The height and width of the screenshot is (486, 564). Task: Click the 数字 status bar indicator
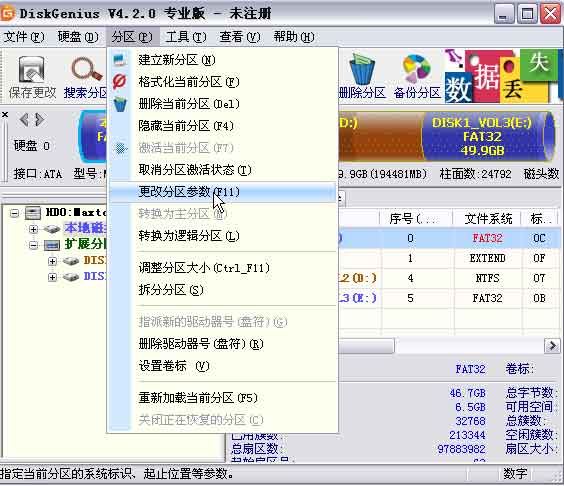point(515,474)
